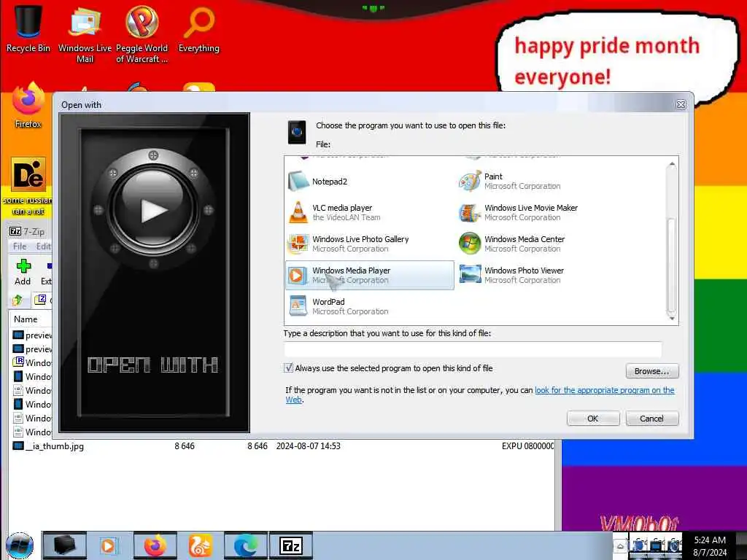This screenshot has width=747, height=560.
Task: Launch Firefox from the desktop
Action: click(x=28, y=106)
